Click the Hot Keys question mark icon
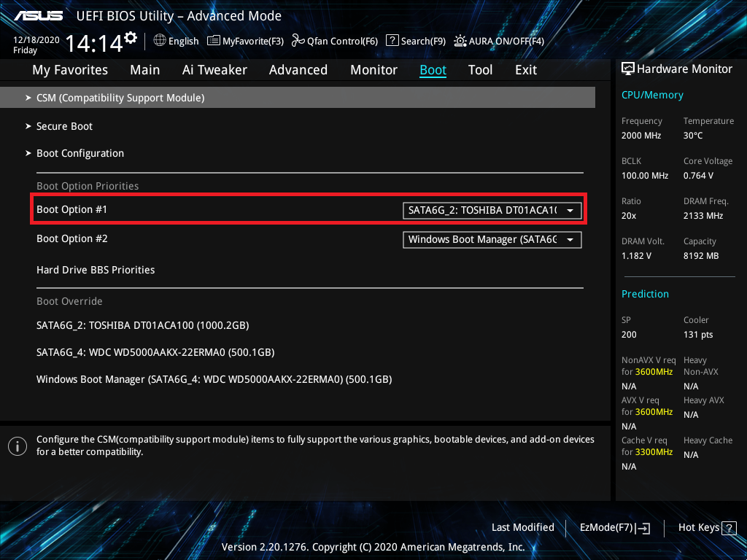The height and width of the screenshot is (560, 747). coord(729,528)
